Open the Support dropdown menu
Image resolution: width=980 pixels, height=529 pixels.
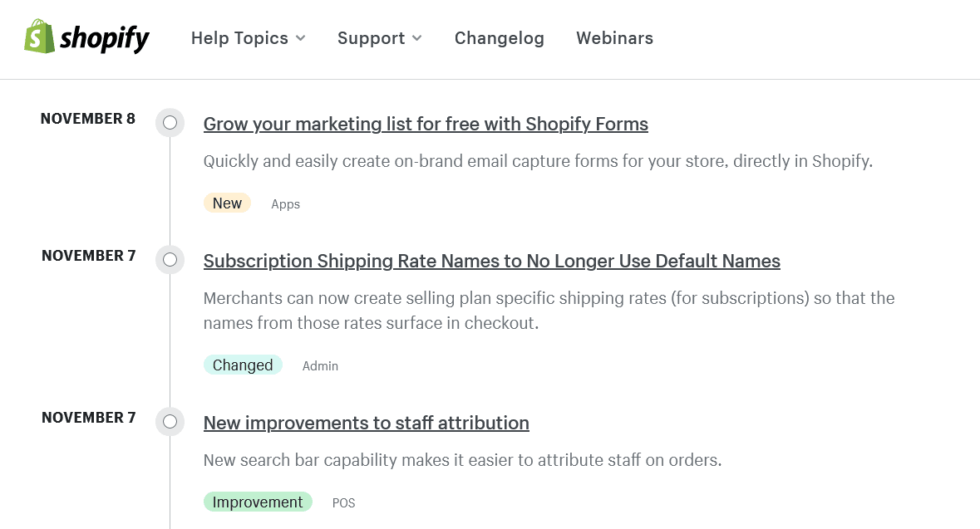(x=379, y=38)
